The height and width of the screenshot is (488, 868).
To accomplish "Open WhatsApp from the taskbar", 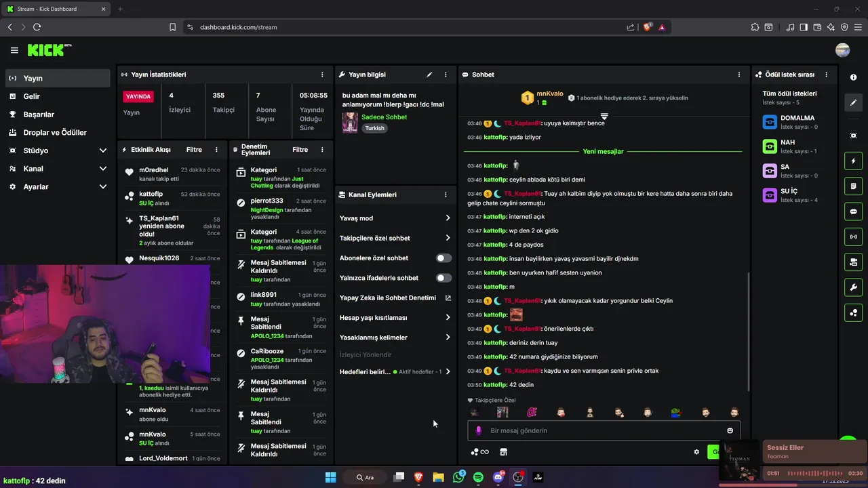I will coord(458,477).
